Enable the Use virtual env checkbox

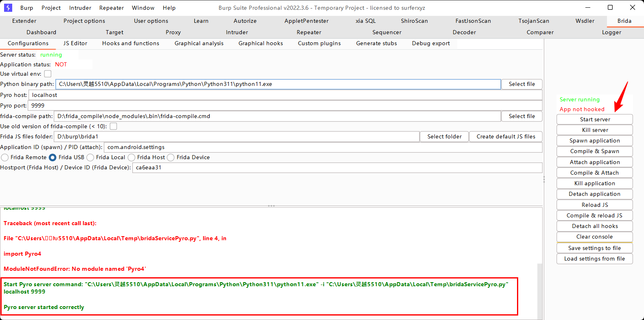48,74
